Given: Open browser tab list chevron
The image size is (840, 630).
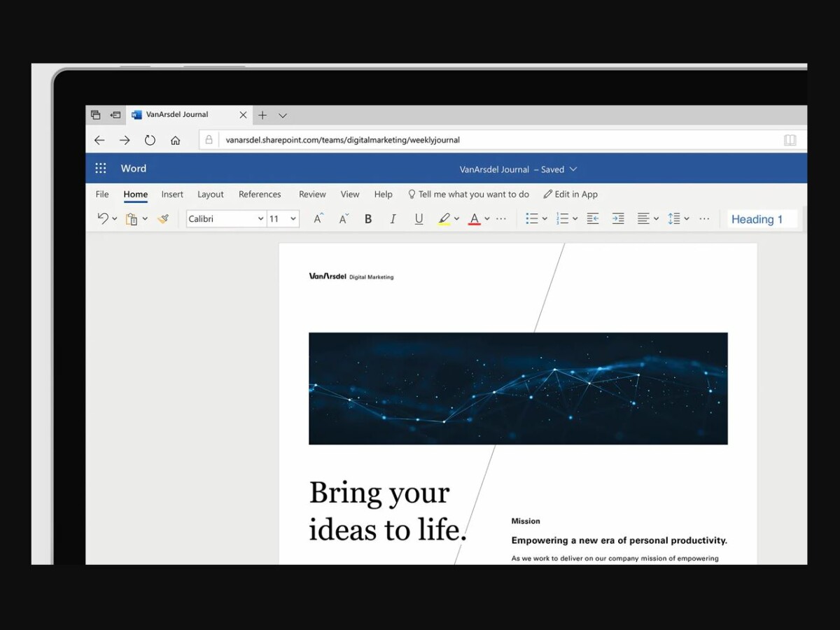Looking at the screenshot, I should 283,115.
